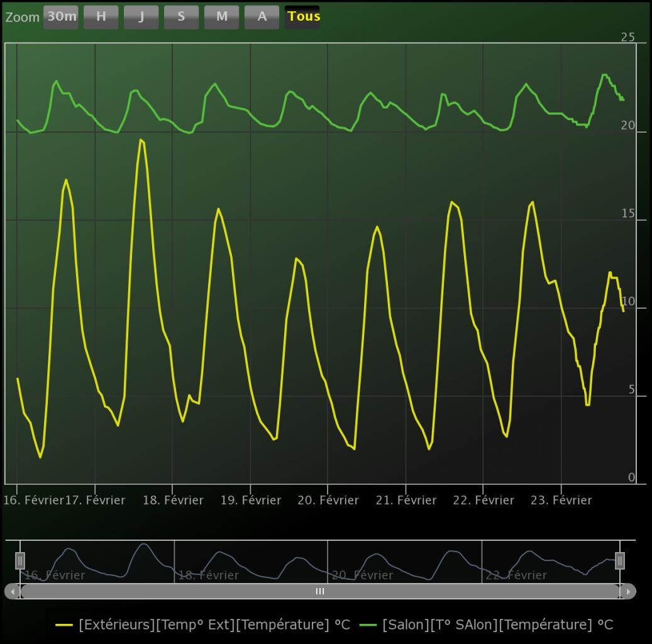652x644 pixels.
Task: Click the 0 y-axis value label
Action: 632,477
